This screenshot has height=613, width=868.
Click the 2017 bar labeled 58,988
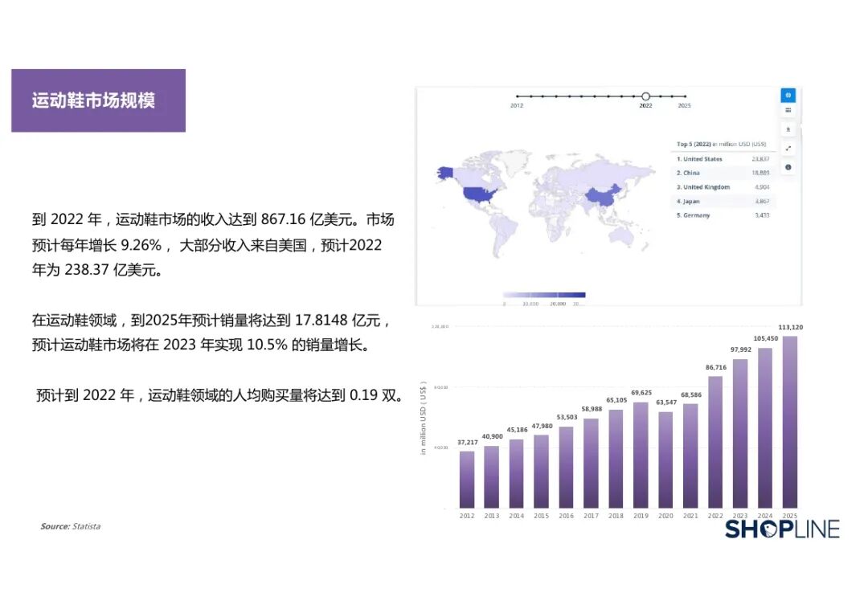click(x=592, y=463)
